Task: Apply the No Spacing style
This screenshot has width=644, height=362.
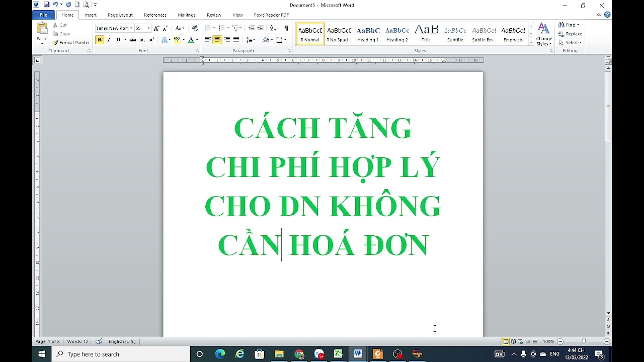Action: pyautogui.click(x=339, y=34)
